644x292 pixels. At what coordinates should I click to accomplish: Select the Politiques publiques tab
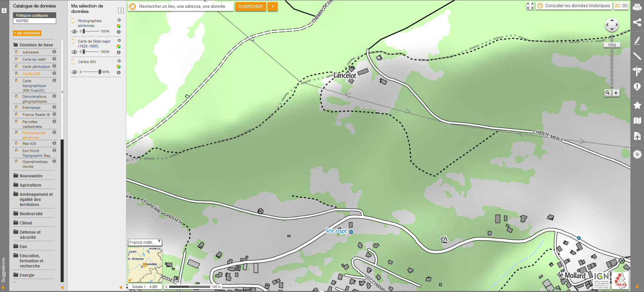click(x=34, y=15)
